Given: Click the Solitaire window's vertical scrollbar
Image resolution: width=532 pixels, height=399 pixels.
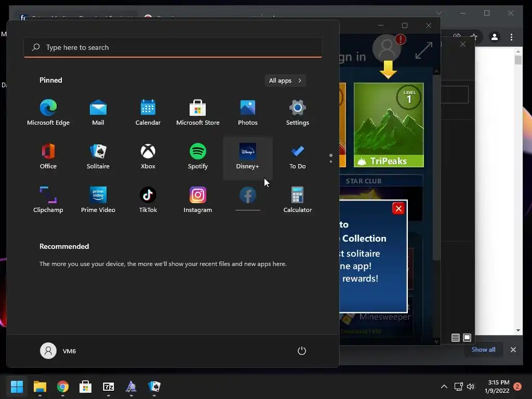Looking at the screenshot, I should tap(436, 206).
